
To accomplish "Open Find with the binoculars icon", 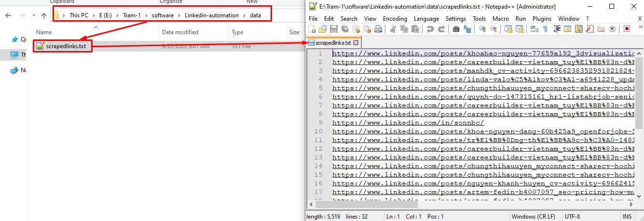I will coord(456,29).
